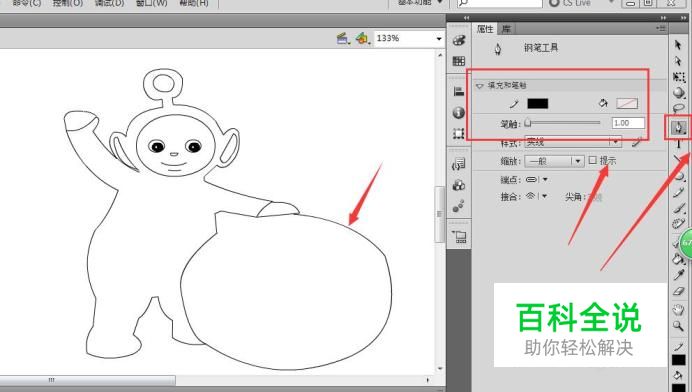Switch to the 库 library tab
Image resolution: width=692 pixels, height=392 pixels.
506,29
